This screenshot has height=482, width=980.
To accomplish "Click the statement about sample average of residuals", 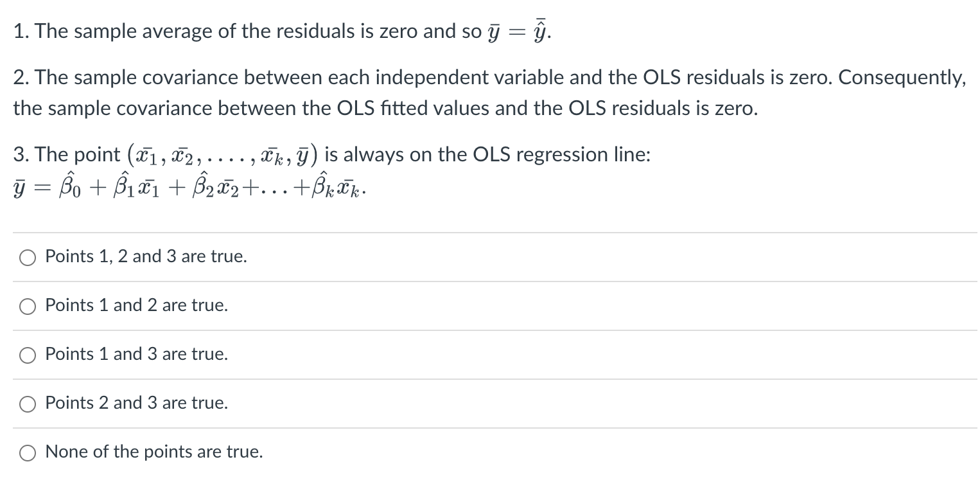I will pos(276,30).
